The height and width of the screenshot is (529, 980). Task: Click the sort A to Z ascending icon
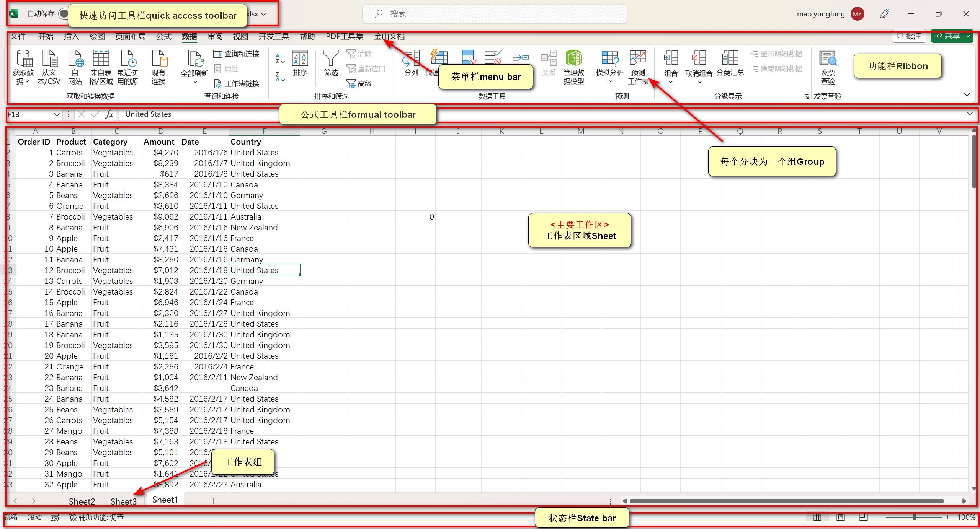pos(280,59)
